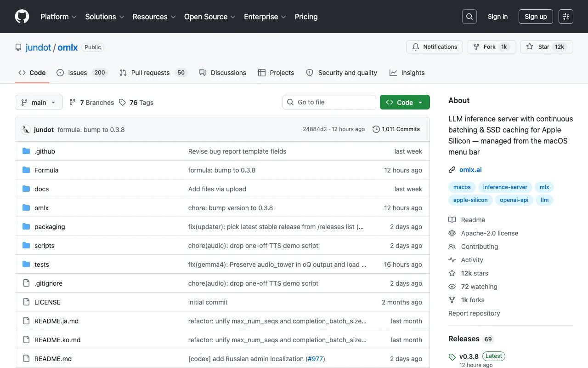The height and width of the screenshot is (368, 588).
Task: Click the Contributing people icon
Action: pos(452,247)
